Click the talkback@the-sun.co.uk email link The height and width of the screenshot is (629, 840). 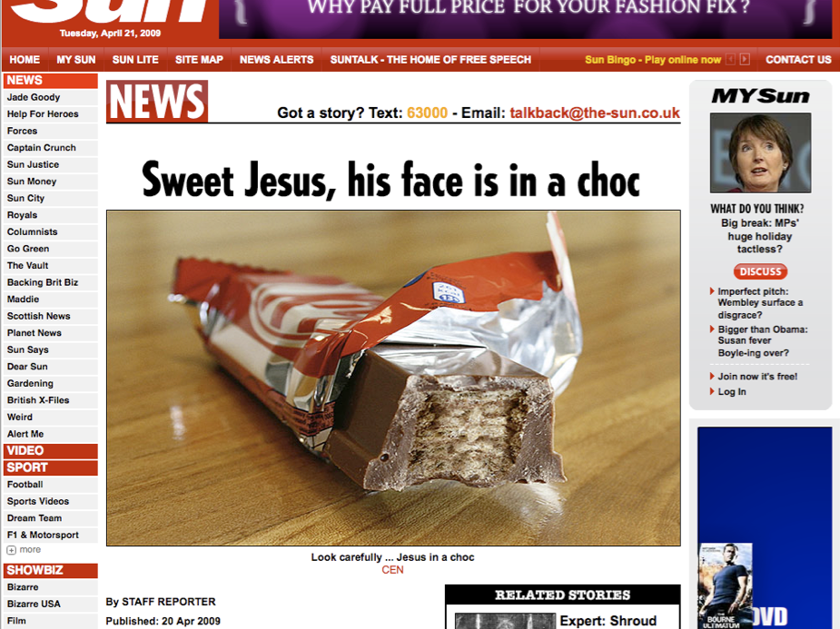595,113
